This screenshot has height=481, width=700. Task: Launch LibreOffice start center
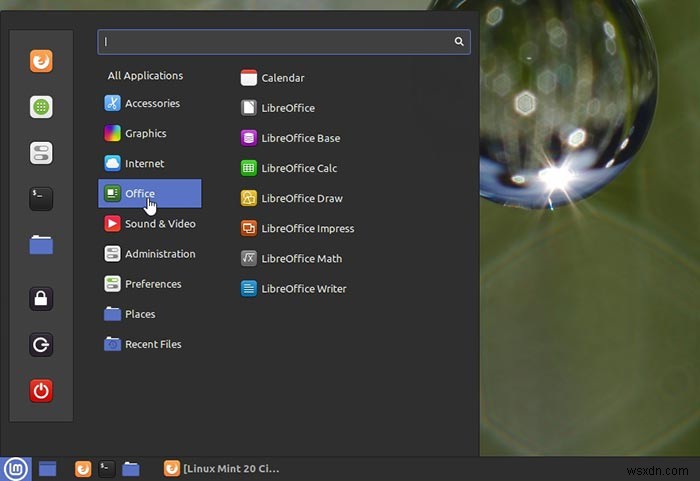(278, 108)
